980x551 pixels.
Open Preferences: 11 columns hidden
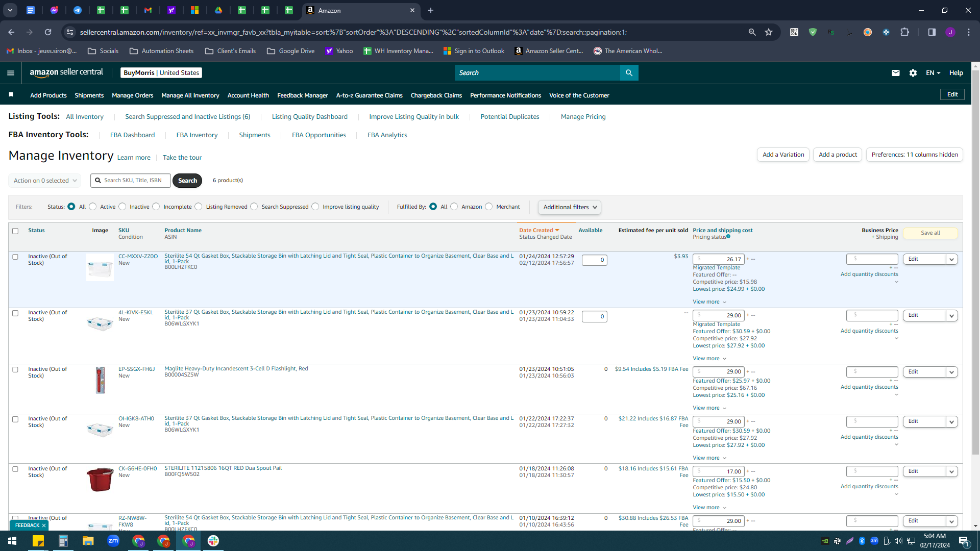pos(915,155)
